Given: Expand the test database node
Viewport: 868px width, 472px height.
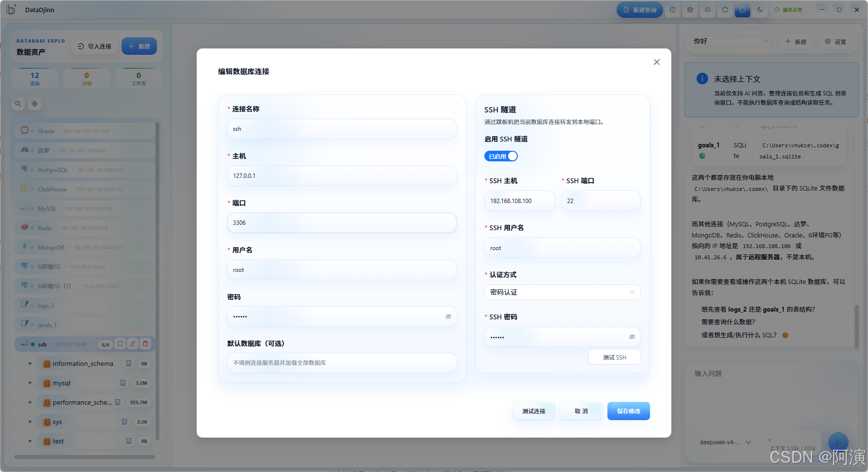Looking at the screenshot, I should (30, 441).
